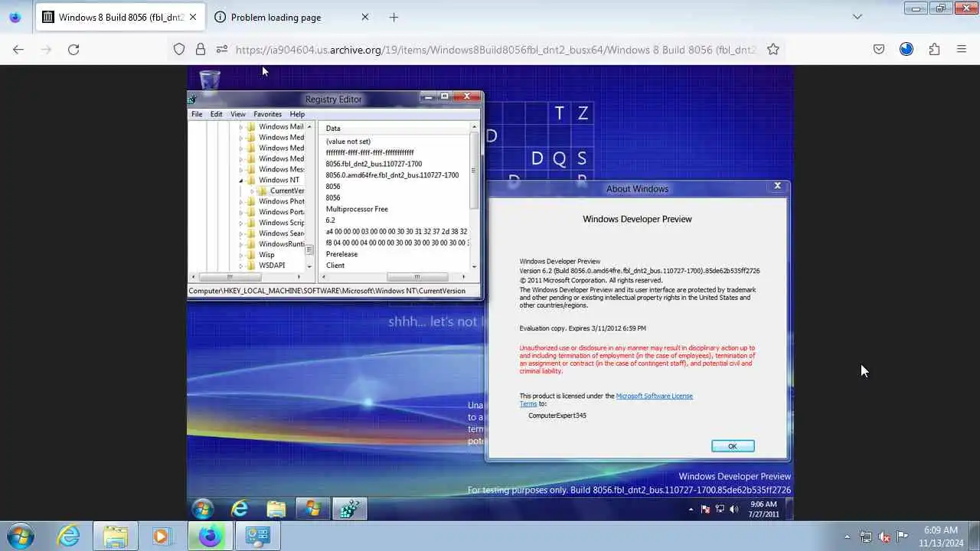
Task: Close the Windows 8 Build 8056 tab
Action: tap(193, 17)
